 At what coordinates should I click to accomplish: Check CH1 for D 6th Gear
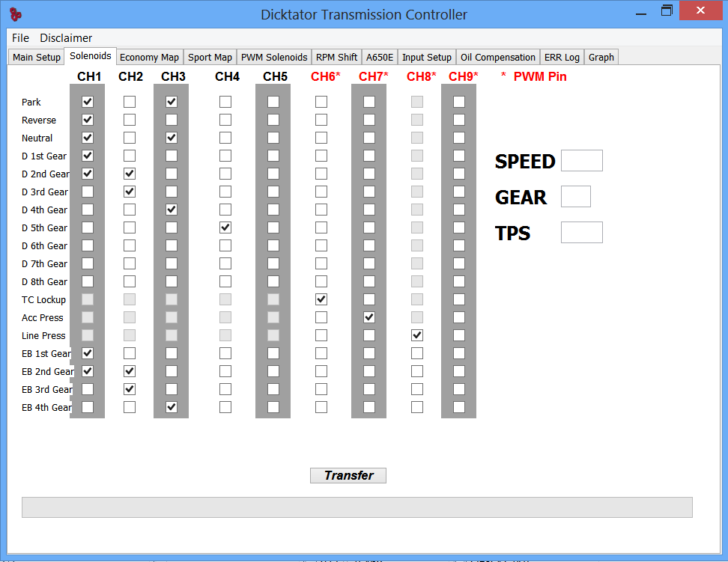tap(88, 245)
